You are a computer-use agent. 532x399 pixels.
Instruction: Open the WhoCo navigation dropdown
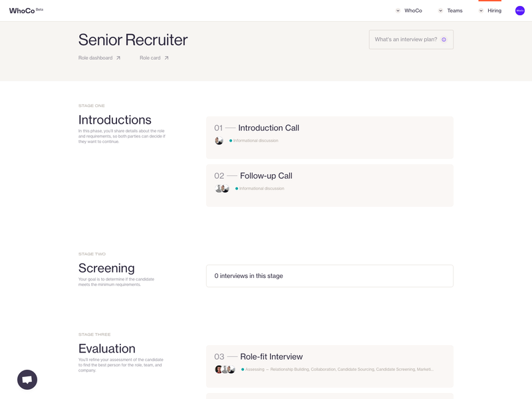pyautogui.click(x=409, y=11)
